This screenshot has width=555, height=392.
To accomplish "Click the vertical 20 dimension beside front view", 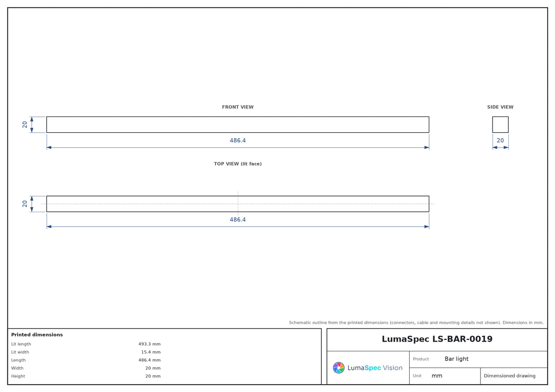I will [25, 125].
